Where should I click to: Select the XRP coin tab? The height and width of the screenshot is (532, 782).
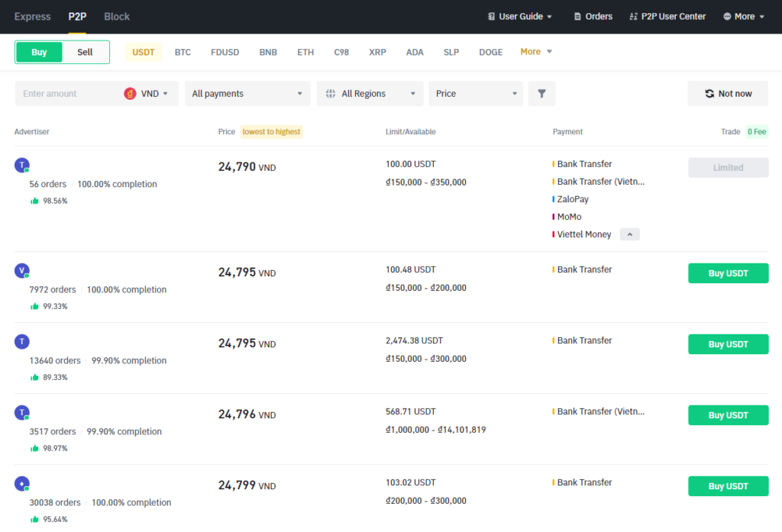(x=377, y=52)
